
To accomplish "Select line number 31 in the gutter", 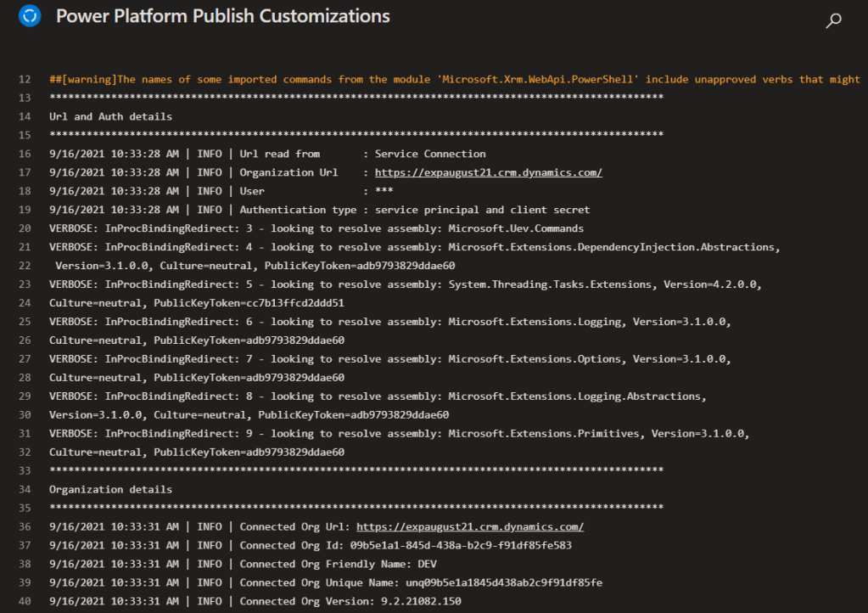I will [24, 433].
